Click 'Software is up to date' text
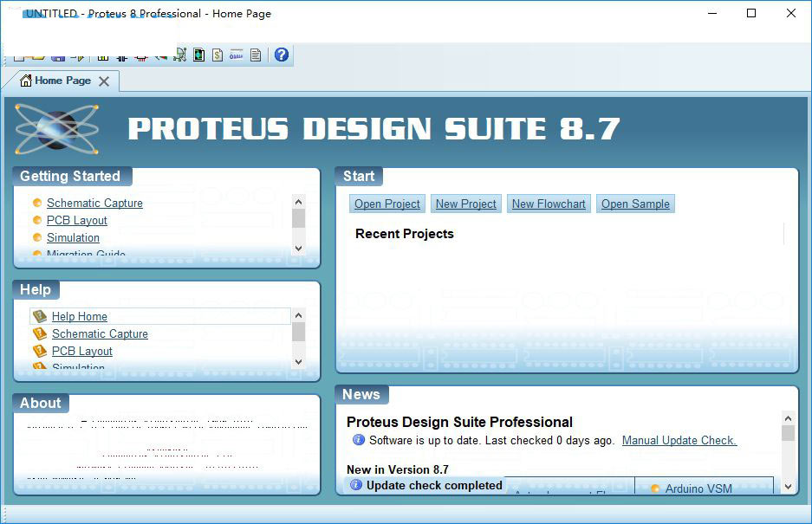Image resolution: width=812 pixels, height=524 pixels. pos(426,440)
